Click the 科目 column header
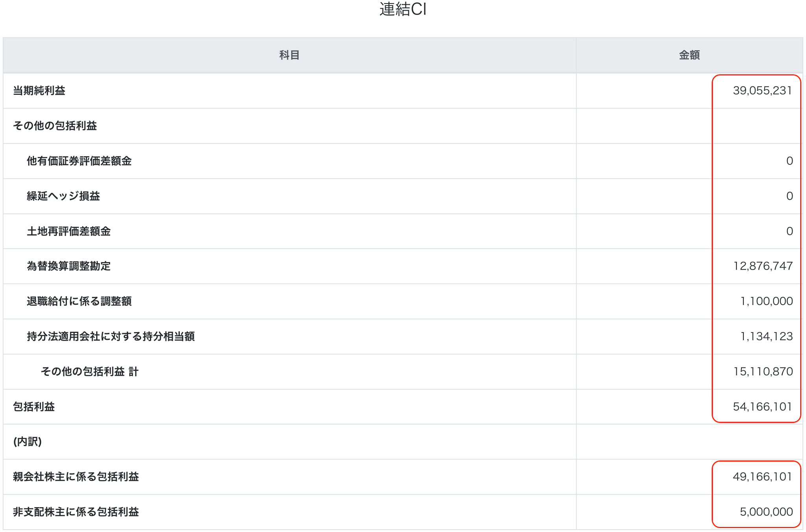The width and height of the screenshot is (806, 532). (x=289, y=55)
